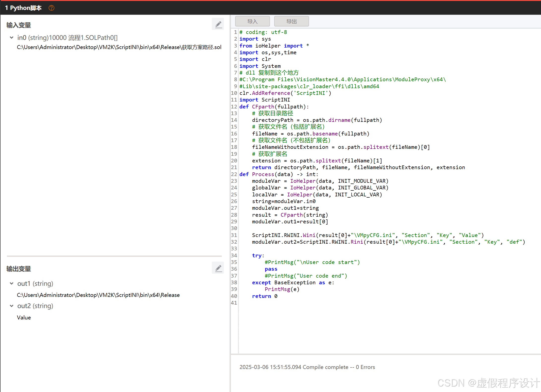The height and width of the screenshot is (392, 541).
Task: Select the out2 (string) row
Action: click(35, 306)
